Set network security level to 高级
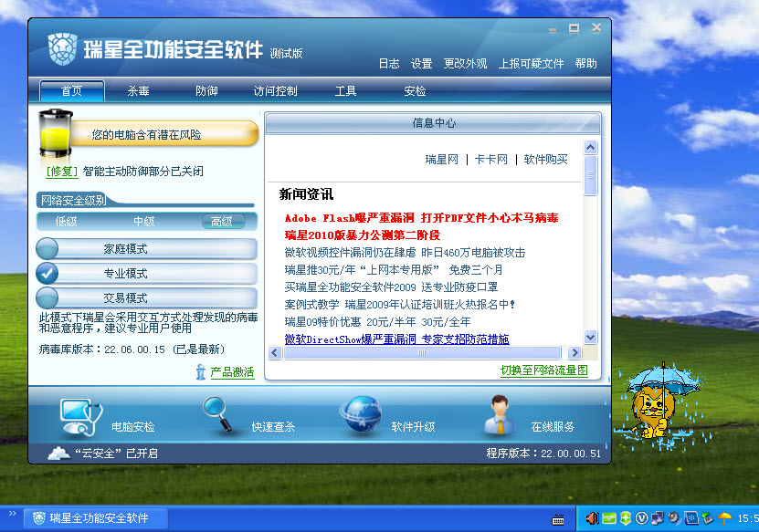This screenshot has height=532, width=759. (223, 222)
